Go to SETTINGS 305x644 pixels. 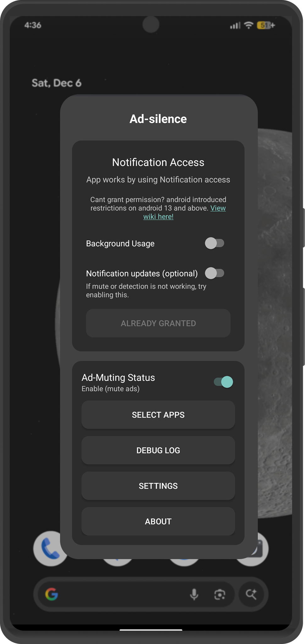[x=158, y=486]
